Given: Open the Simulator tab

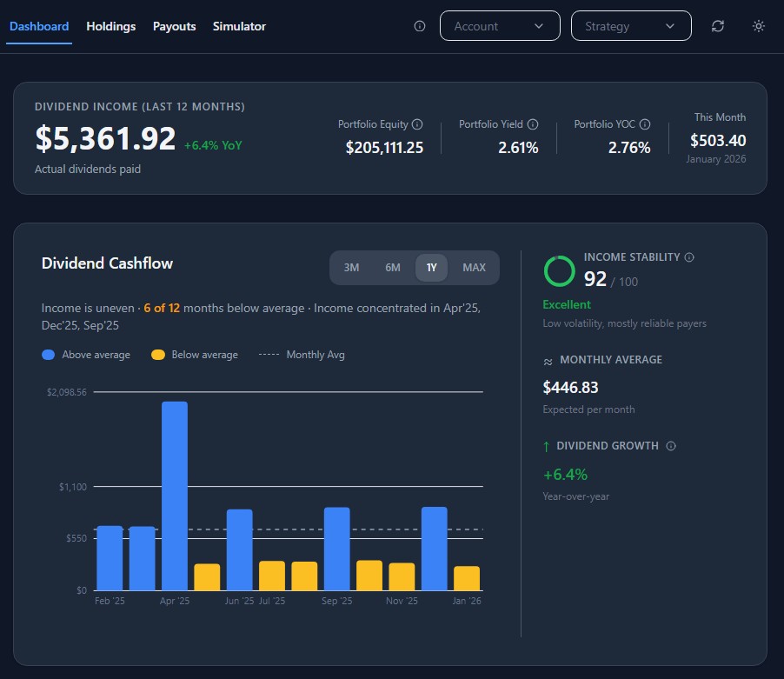Looking at the screenshot, I should tap(239, 26).
